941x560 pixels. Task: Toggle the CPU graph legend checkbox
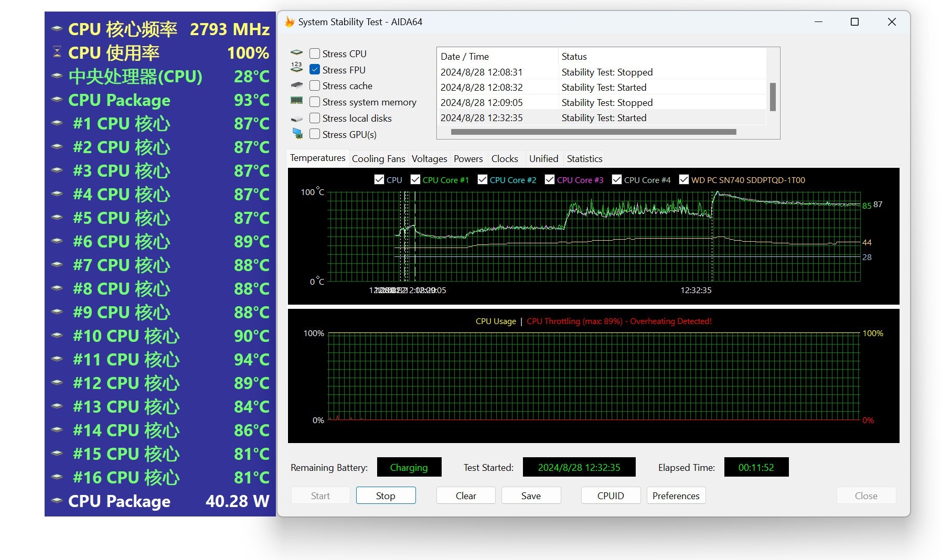(379, 180)
